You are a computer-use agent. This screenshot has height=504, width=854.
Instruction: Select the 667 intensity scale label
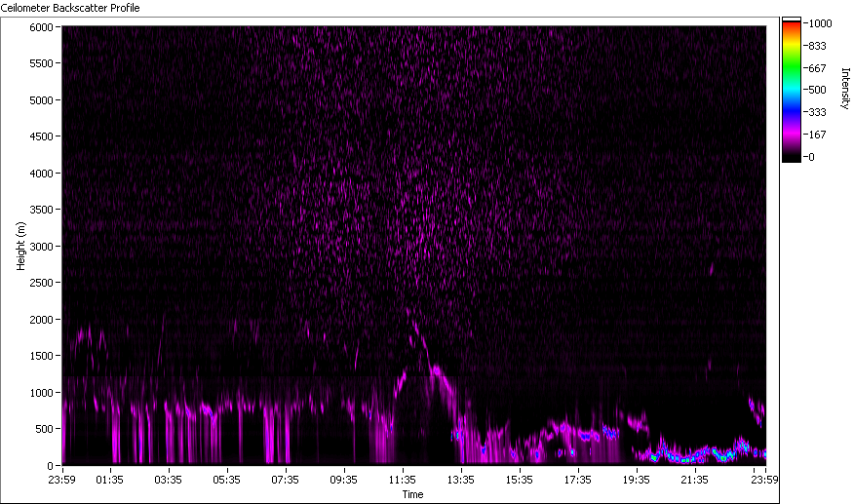[x=818, y=68]
